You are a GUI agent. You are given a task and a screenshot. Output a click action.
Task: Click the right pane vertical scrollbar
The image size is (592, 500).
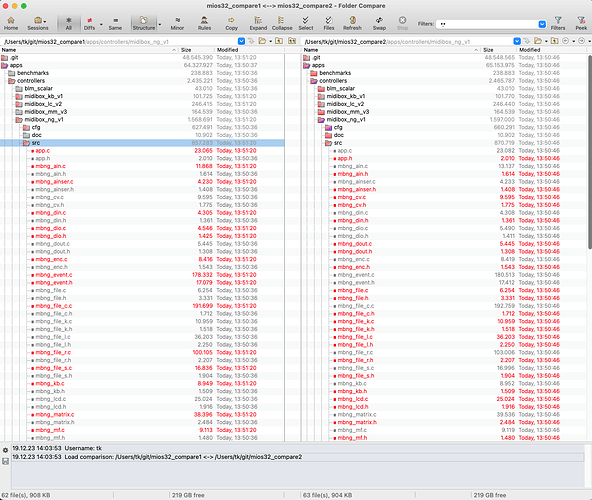[589, 151]
